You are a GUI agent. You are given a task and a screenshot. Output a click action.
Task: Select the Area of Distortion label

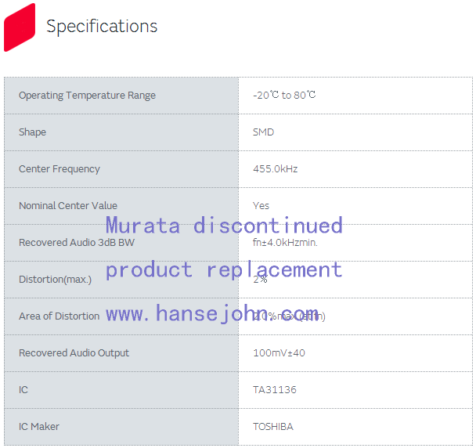(x=59, y=316)
